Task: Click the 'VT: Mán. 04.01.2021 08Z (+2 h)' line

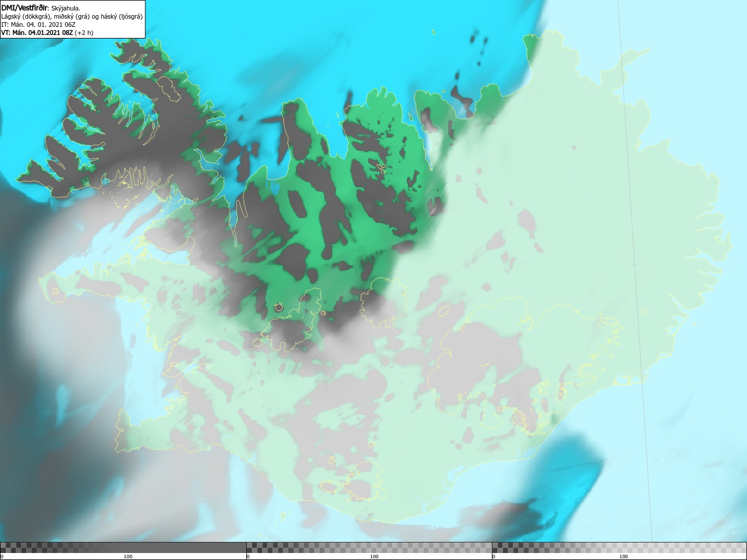Action: click(47, 33)
